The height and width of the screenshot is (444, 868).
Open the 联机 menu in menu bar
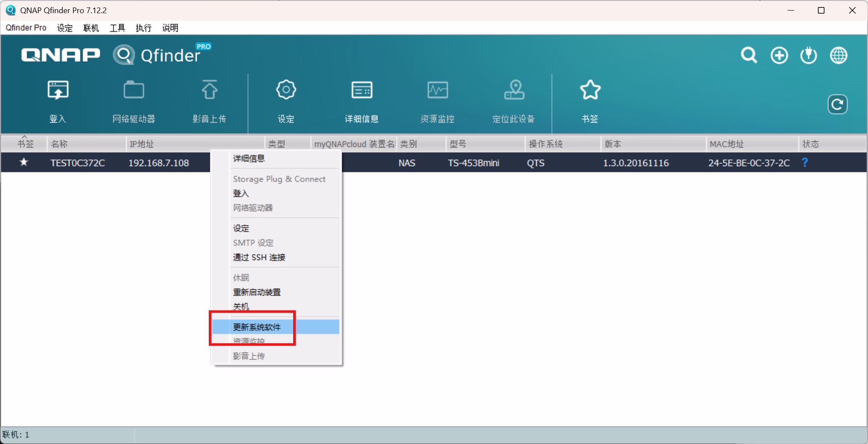91,28
